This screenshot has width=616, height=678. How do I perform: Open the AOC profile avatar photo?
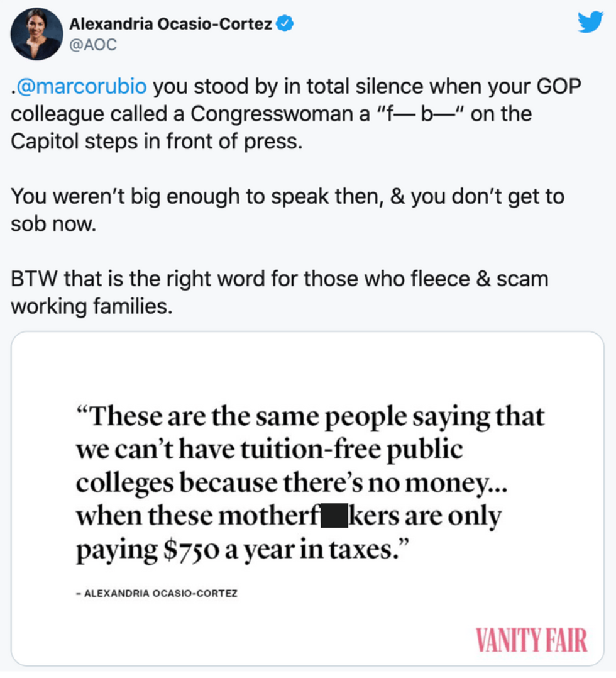pos(36,34)
